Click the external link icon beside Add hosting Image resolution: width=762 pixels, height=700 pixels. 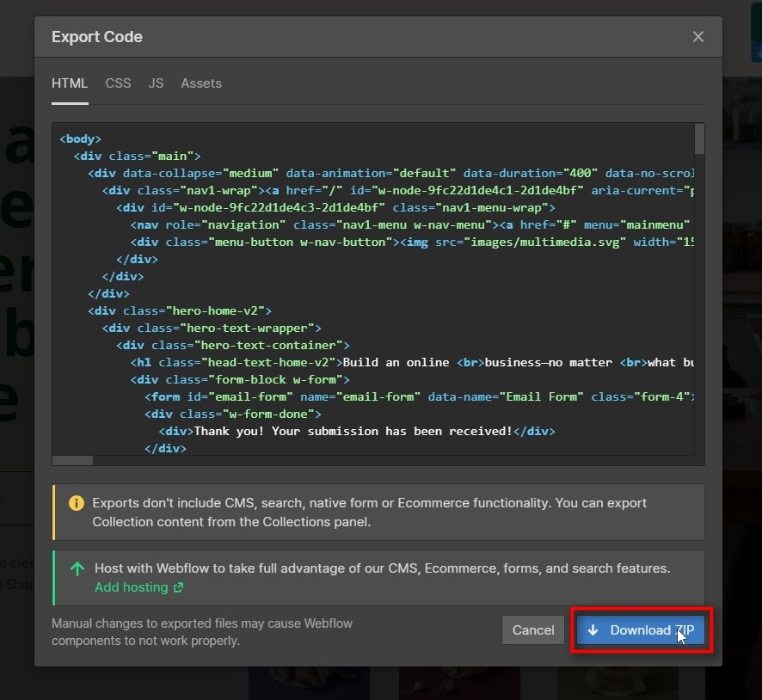[x=178, y=587]
